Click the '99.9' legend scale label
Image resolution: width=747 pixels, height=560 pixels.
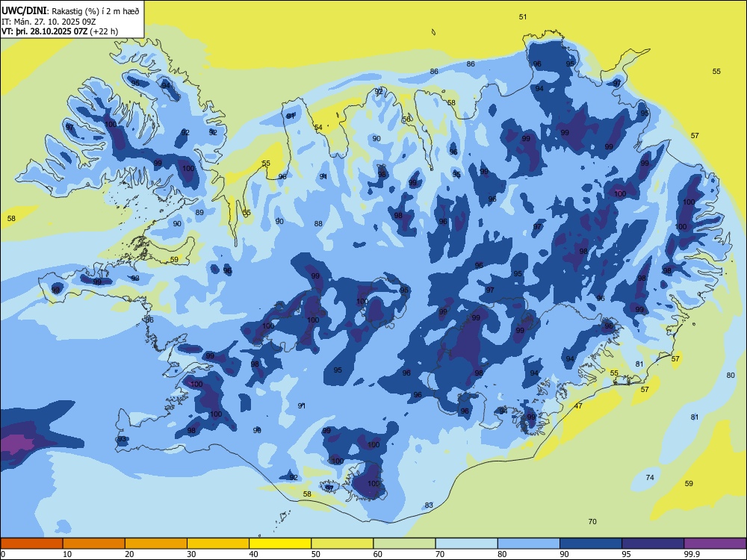click(x=691, y=554)
